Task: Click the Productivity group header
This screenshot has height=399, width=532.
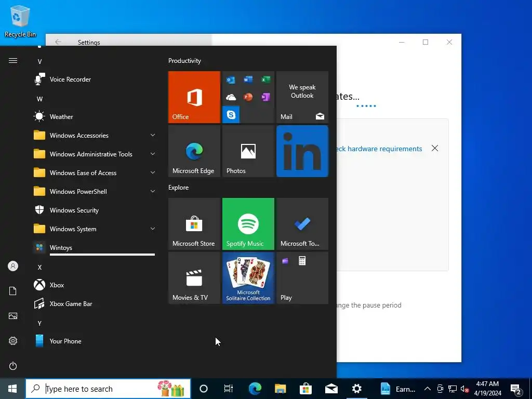Action: (184, 61)
